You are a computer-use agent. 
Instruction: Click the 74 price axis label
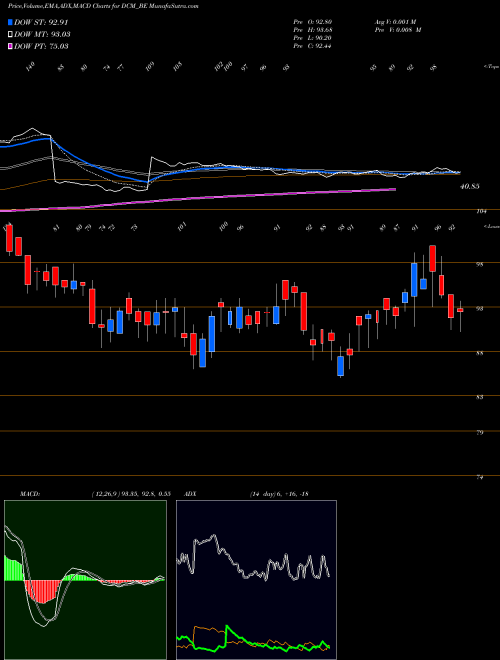coord(480,477)
